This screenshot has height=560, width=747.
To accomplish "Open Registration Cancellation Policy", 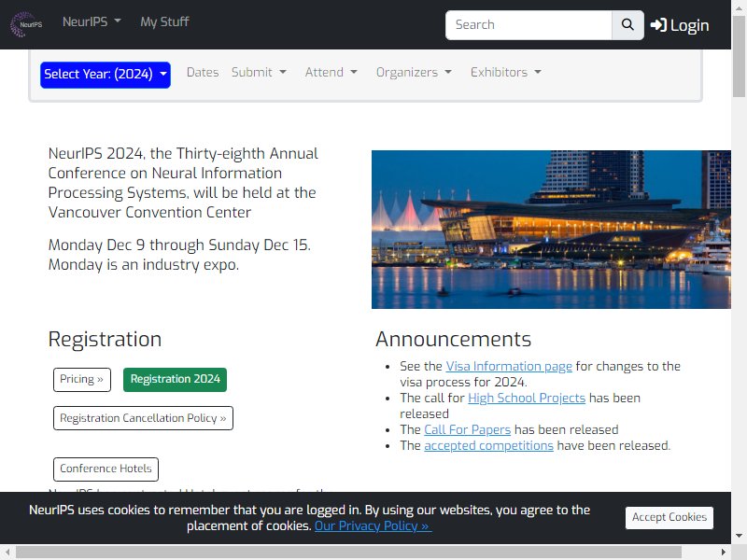I will click(143, 418).
